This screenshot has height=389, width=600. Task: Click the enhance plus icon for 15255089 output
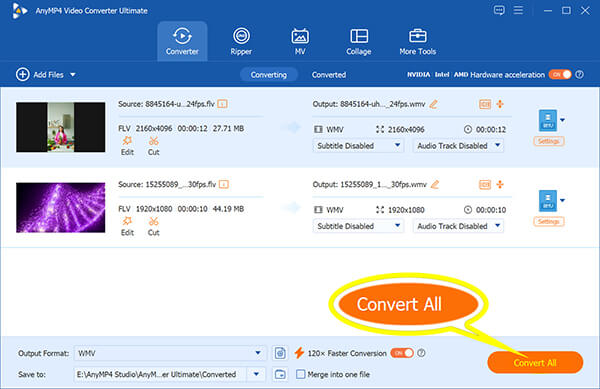click(x=500, y=184)
